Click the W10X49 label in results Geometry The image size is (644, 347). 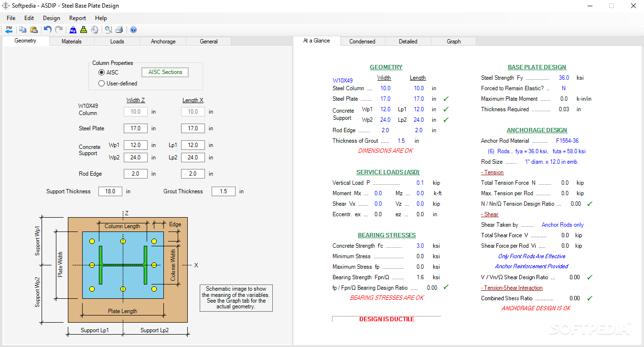[343, 81]
